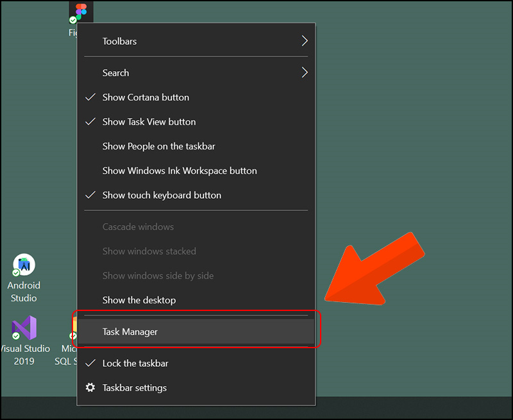Select the Visual Studio 2019 desktop icon

click(24, 329)
